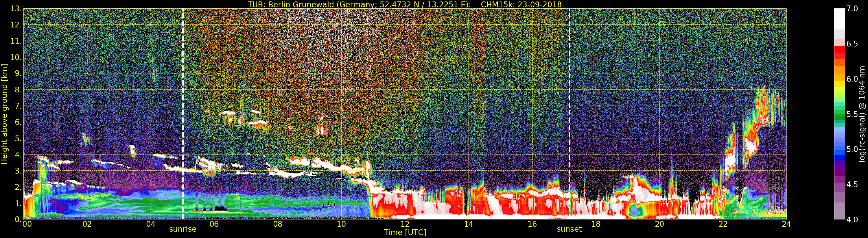868x238 pixels.
Task: Click the "5." tick on the height axis
Action: [18, 138]
